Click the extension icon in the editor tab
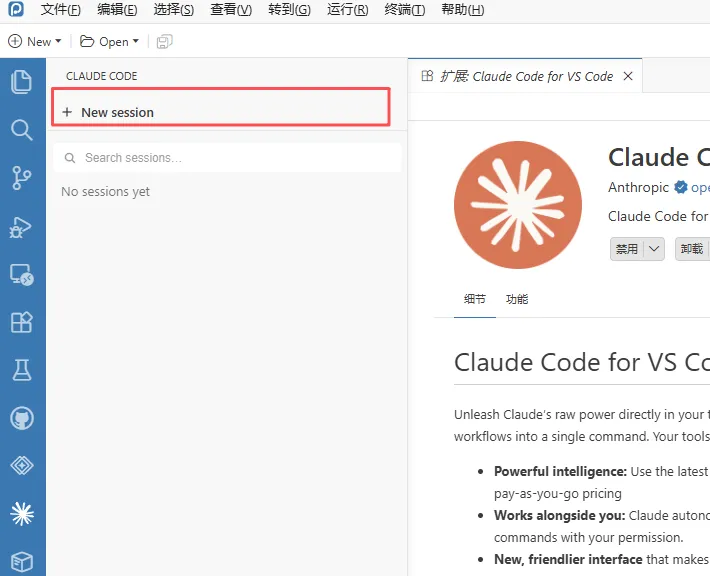 [427, 76]
